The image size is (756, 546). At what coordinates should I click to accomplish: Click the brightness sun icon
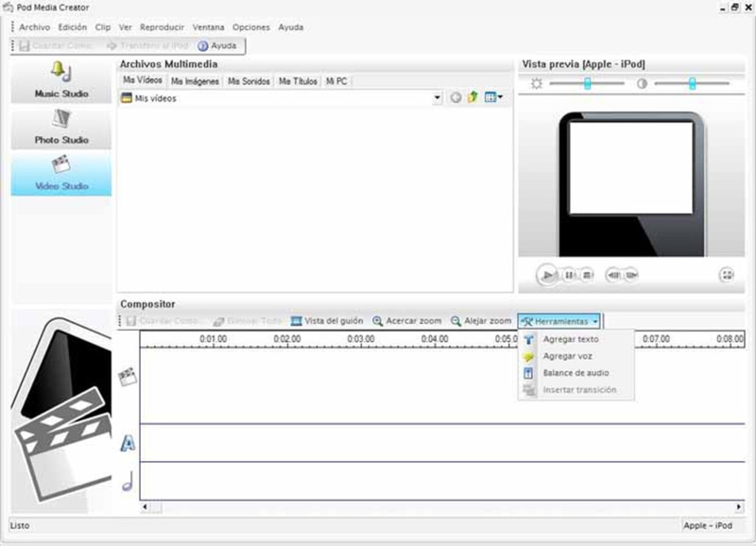pos(537,83)
